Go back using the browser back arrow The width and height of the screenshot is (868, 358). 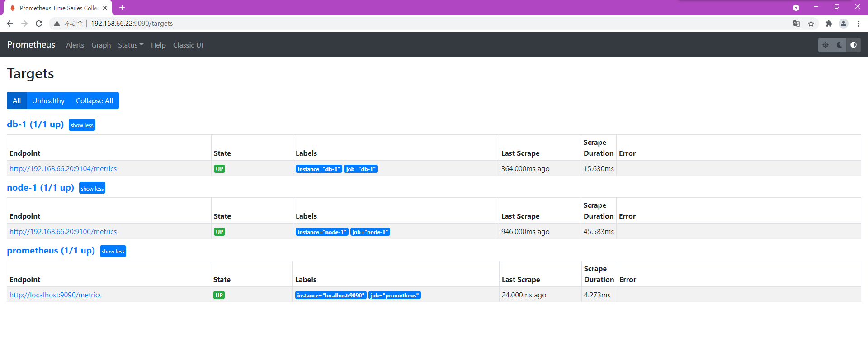(x=10, y=24)
